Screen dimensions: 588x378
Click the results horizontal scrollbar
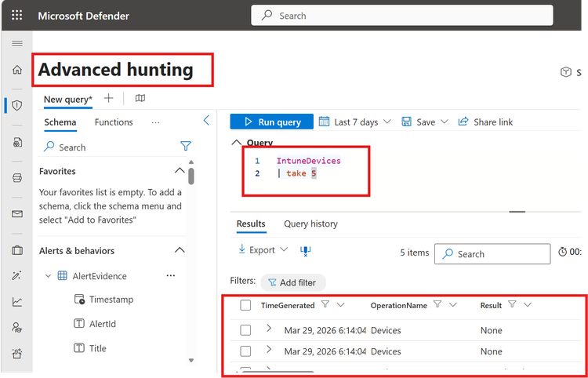click(278, 373)
